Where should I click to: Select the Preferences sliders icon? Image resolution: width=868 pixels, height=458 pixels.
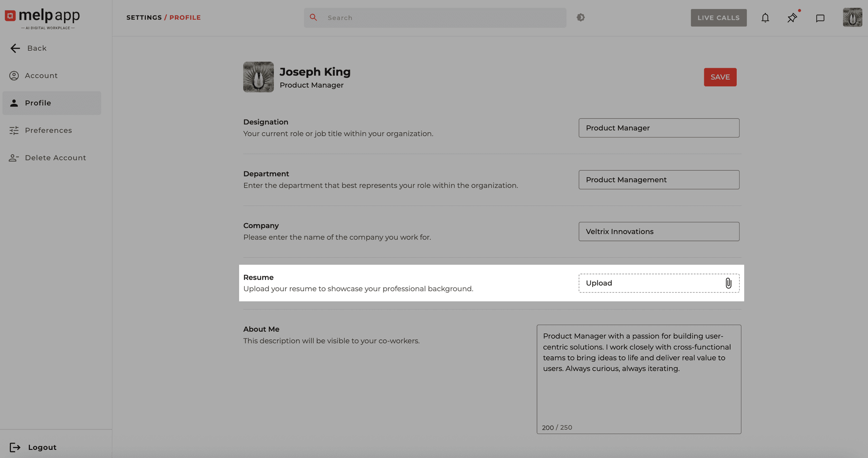coord(14,130)
